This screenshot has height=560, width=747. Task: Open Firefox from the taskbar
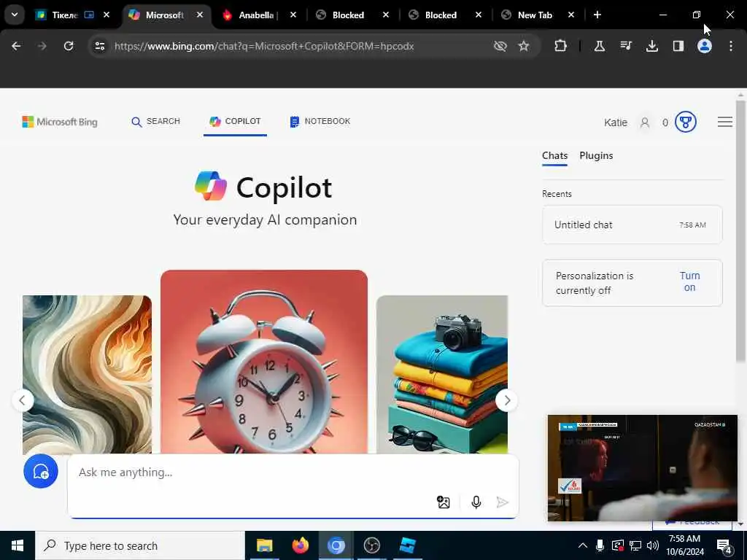pos(300,545)
